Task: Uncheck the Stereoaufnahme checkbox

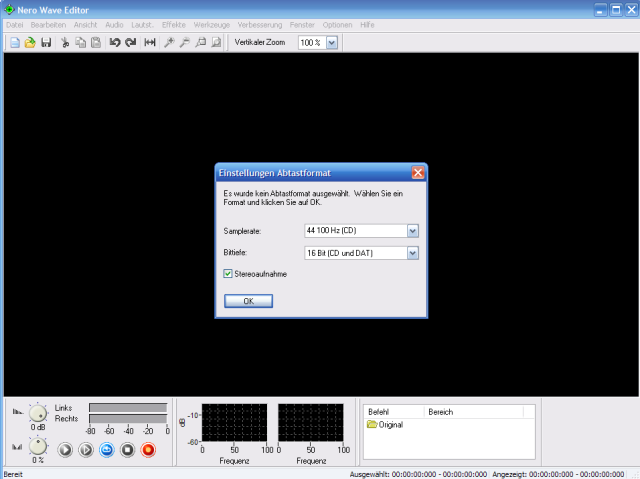Action: [x=228, y=274]
